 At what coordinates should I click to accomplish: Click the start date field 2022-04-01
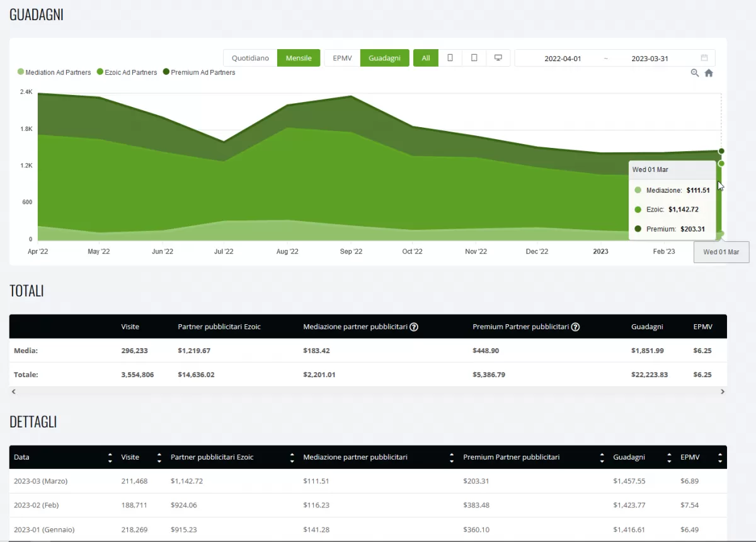click(563, 59)
